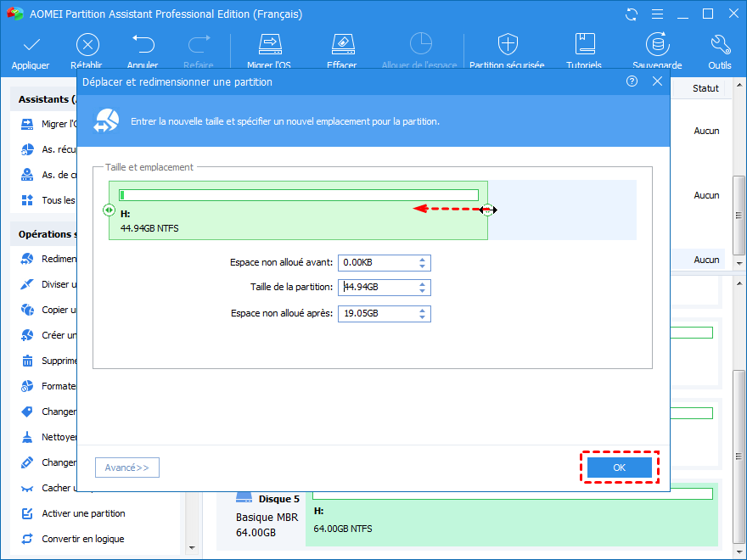Click the right resize handle of partition H
This screenshot has height=560, width=747.
(487, 210)
